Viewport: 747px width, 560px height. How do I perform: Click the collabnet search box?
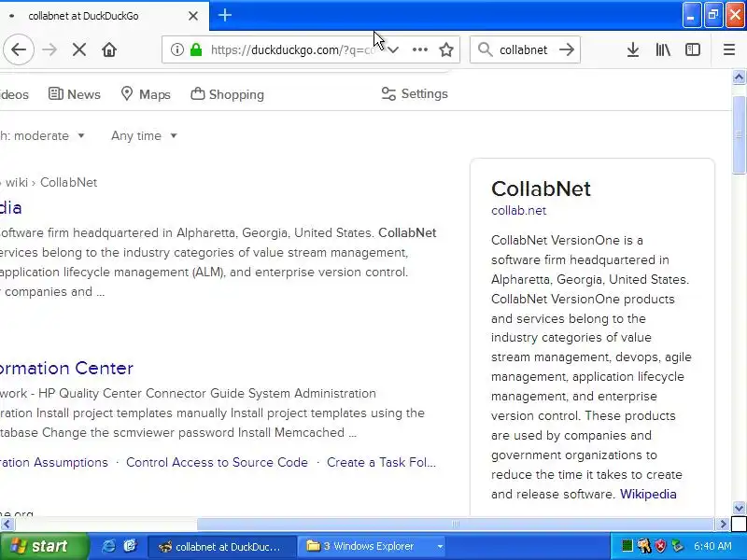tap(524, 49)
